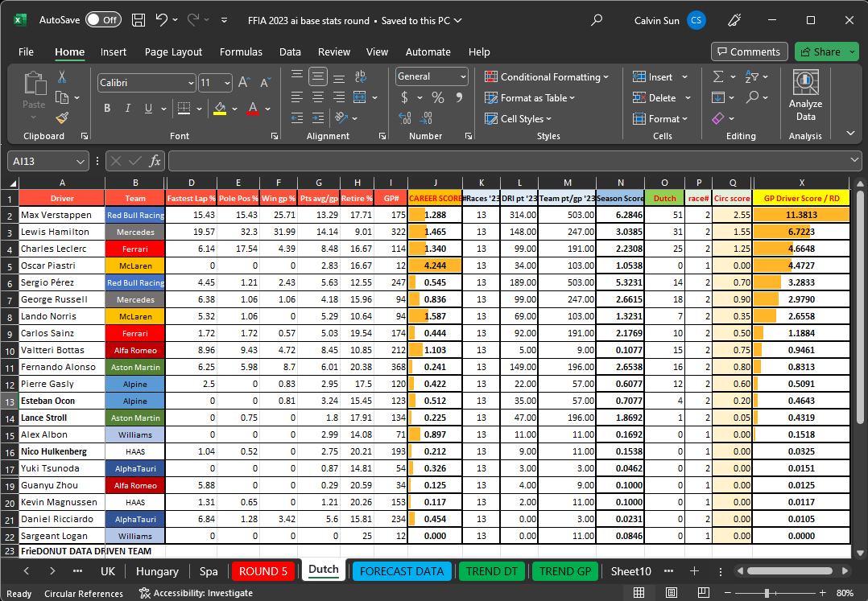Image resolution: width=868 pixels, height=601 pixels.
Task: Open the Name Box dropdown arrow
Action: [81, 162]
